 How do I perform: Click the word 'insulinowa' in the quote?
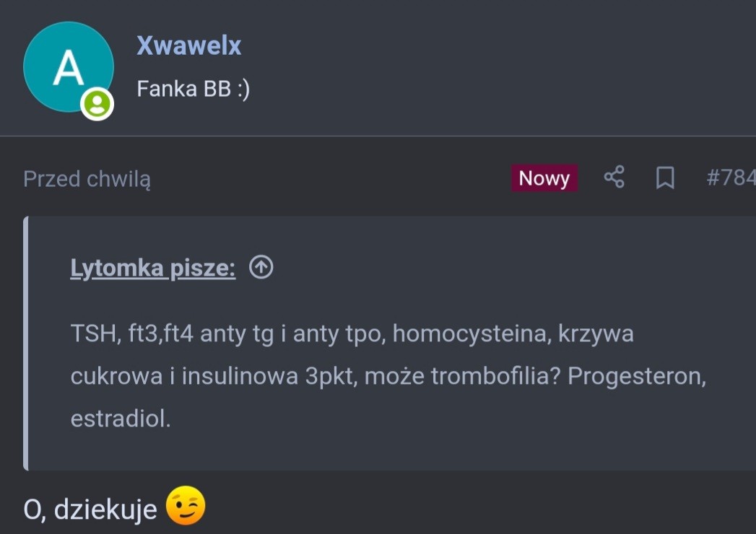click(x=236, y=377)
